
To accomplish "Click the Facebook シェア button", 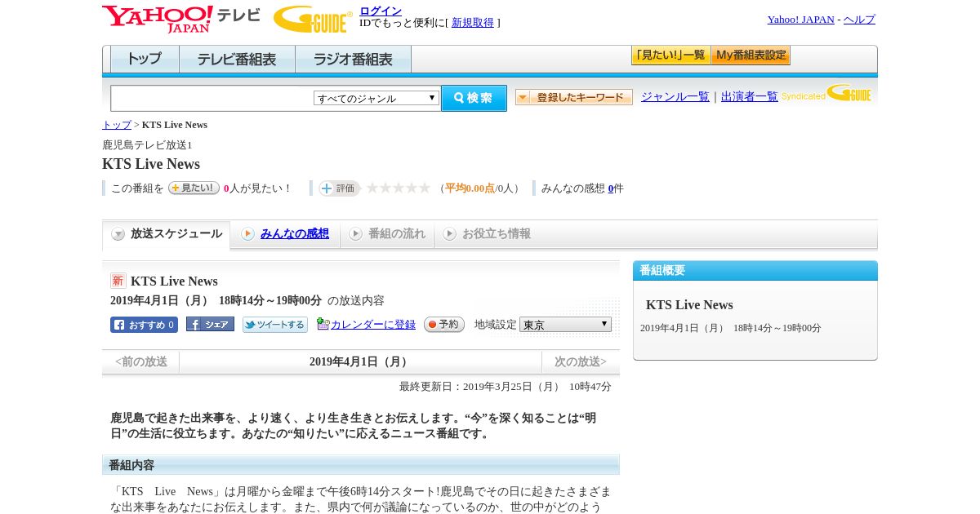I will click(210, 324).
